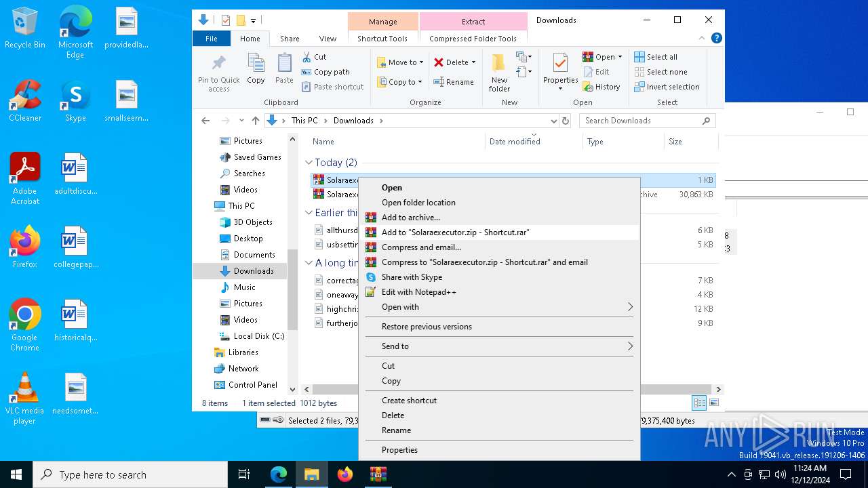Click the Start button
Screen dimensions: 868x488
tap(16, 474)
